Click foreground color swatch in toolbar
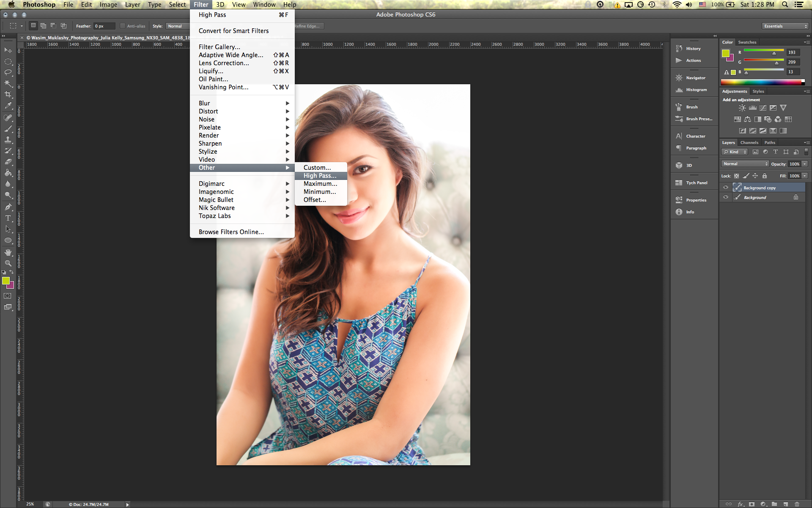The height and width of the screenshot is (508, 812). pyautogui.click(x=6, y=281)
